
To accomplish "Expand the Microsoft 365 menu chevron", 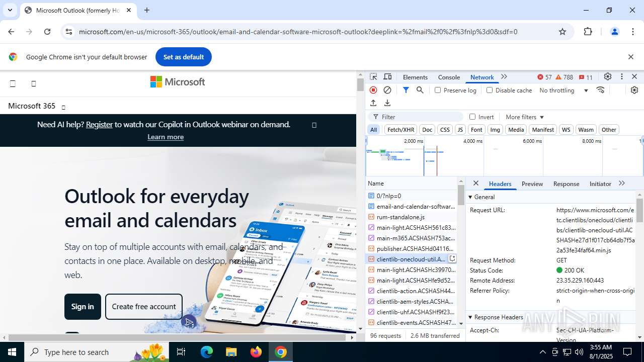I will coord(63,107).
